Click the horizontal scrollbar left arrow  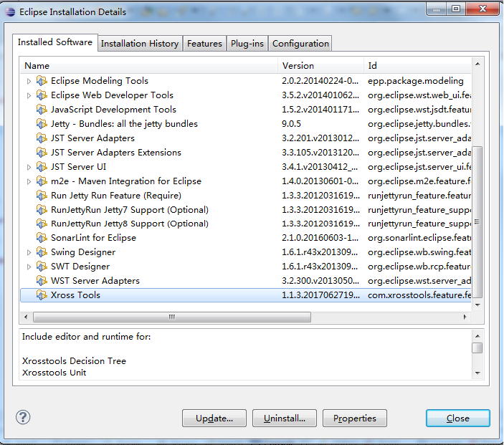point(26,317)
